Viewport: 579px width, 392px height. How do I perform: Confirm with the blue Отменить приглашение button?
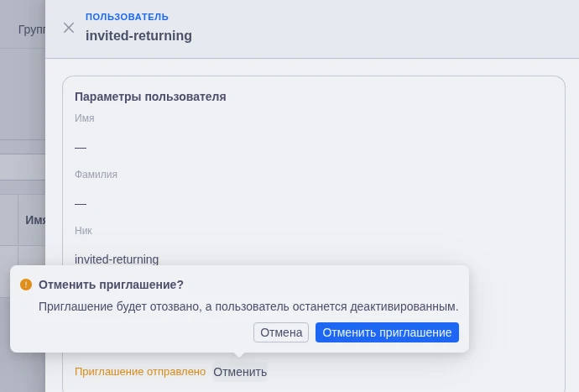(x=387, y=332)
